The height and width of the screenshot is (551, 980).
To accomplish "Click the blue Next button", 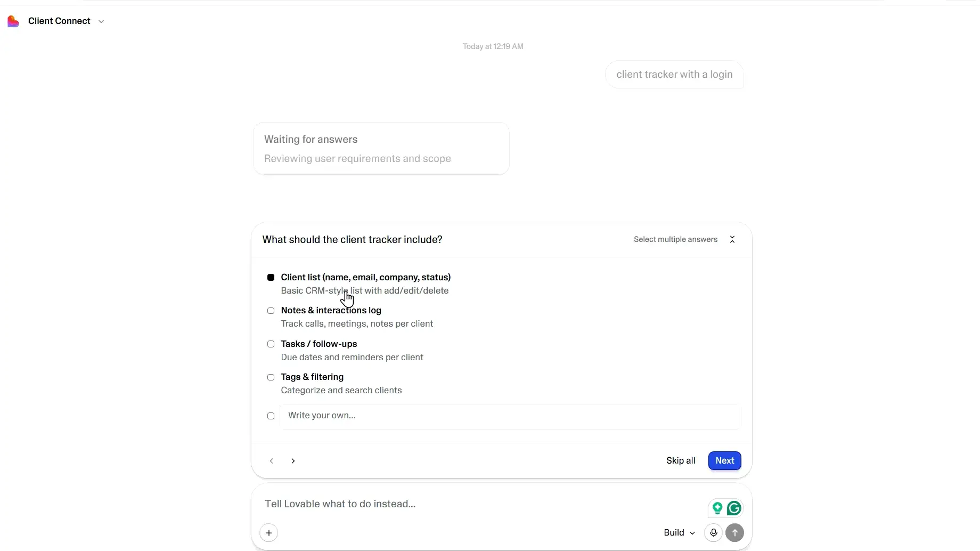I will coord(724,461).
